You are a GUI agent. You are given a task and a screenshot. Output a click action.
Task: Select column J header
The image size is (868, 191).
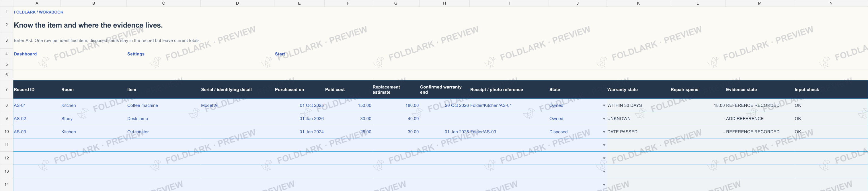[x=578, y=3]
